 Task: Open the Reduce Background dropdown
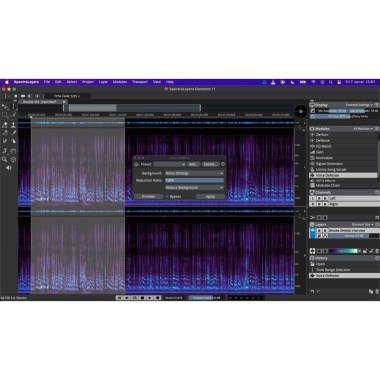(194, 188)
